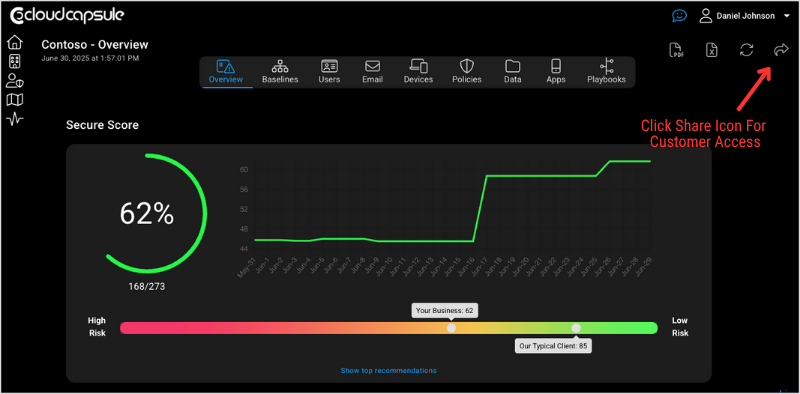800x394 pixels.
Task: Go to the Playbooks tab
Action: 606,72
